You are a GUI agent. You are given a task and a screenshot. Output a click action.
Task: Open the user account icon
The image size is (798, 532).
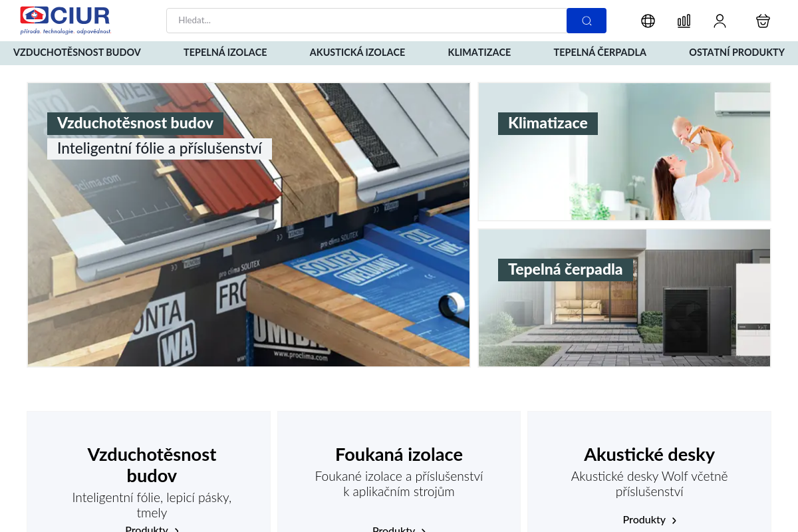(x=720, y=21)
